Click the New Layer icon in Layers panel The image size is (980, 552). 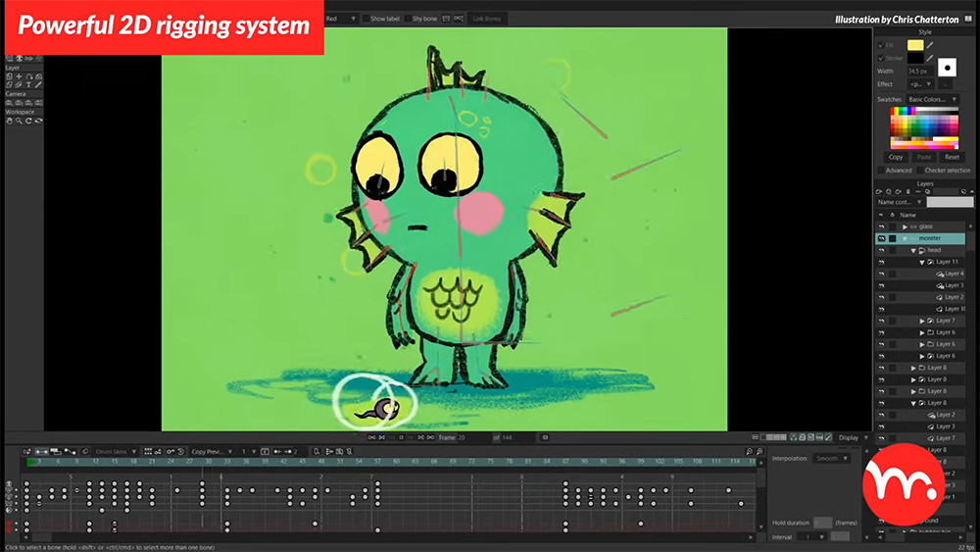click(x=878, y=191)
